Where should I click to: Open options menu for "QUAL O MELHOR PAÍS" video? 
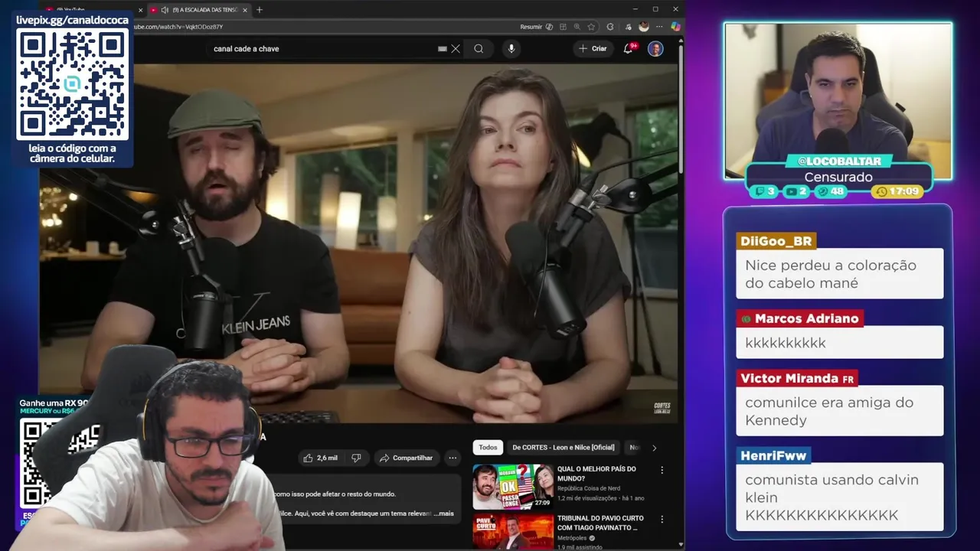point(662,470)
